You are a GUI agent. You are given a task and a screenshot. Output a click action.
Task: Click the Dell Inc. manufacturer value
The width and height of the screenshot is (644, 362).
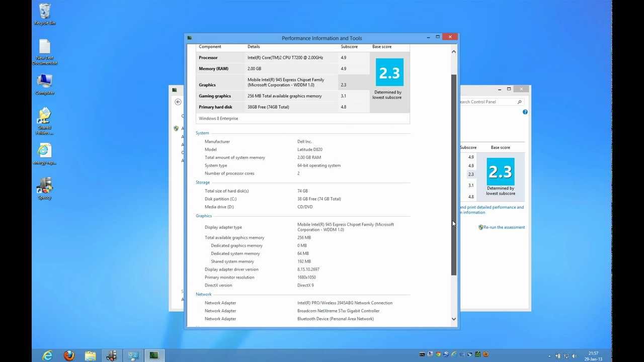pos(305,142)
